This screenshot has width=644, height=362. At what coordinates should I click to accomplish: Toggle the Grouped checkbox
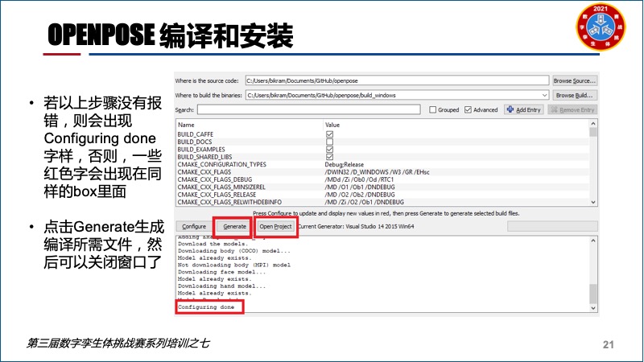tap(432, 109)
